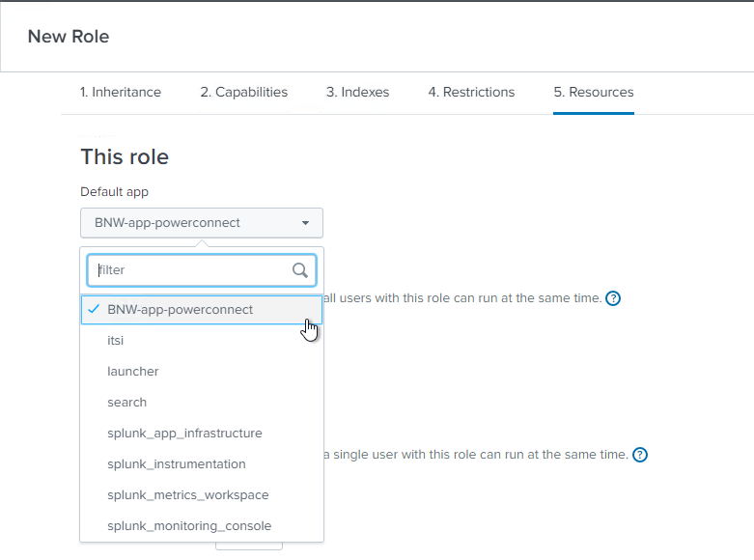Screen dimensions: 754x560
Task: Open help icon for single user limit
Action: 639,455
